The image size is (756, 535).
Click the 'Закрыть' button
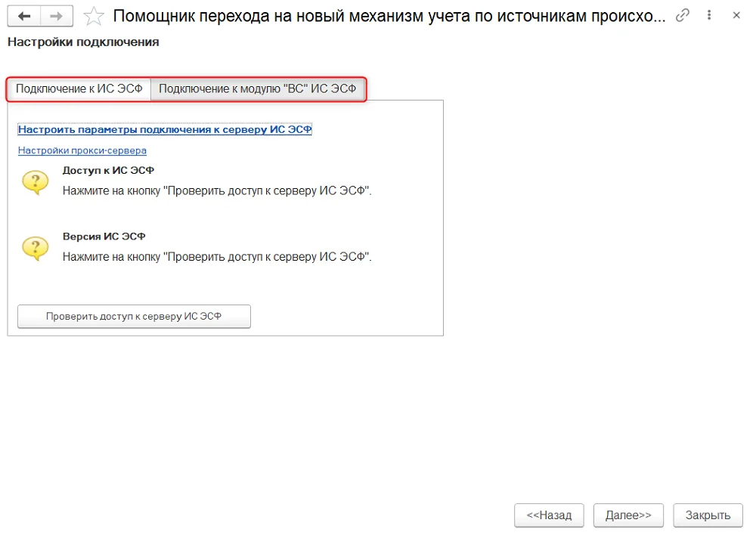click(708, 515)
